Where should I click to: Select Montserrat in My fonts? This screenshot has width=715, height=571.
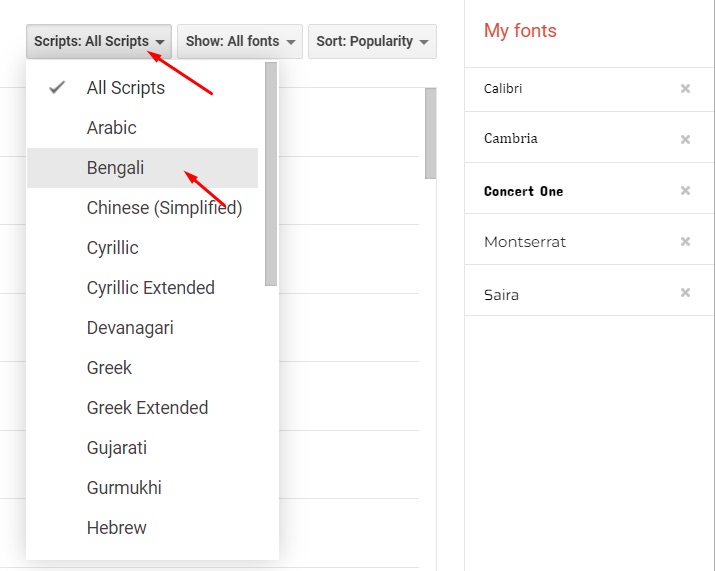pos(524,242)
